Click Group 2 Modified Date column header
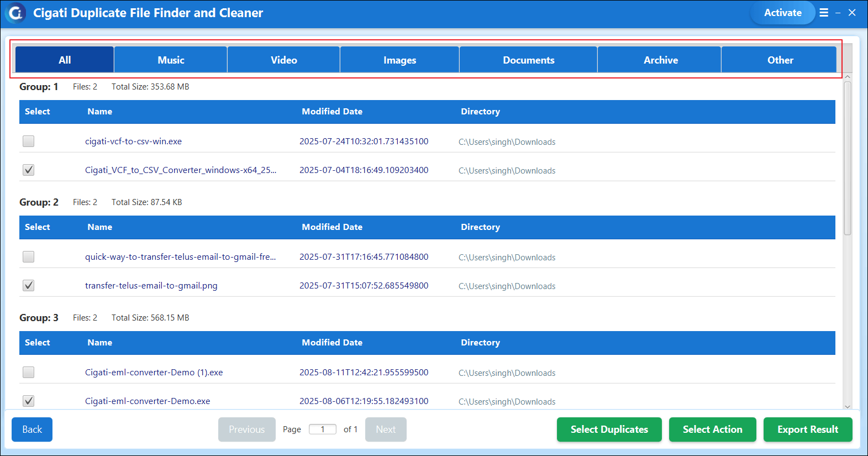Viewport: 868px width, 456px height. coord(332,227)
